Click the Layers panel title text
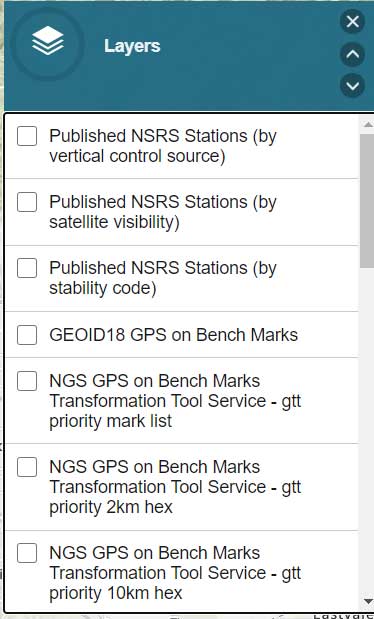 tap(132, 46)
